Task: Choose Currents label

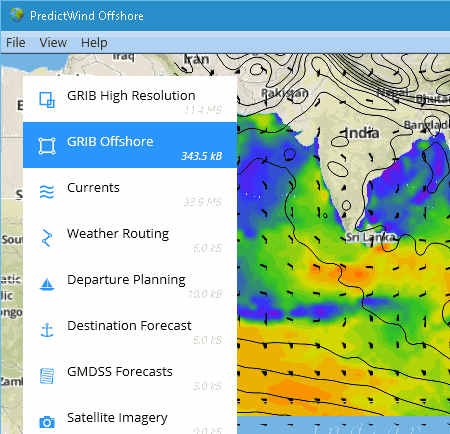Action: (x=93, y=188)
